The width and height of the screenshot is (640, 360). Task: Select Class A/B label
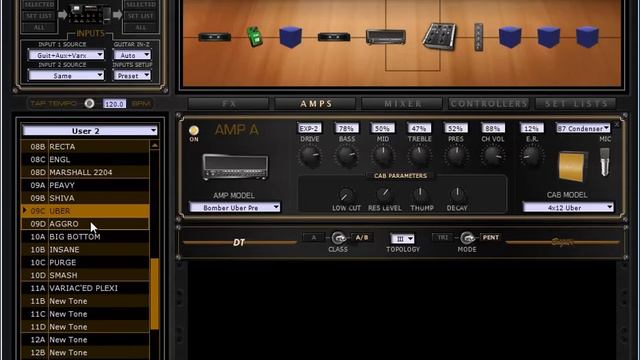[x=362, y=237]
